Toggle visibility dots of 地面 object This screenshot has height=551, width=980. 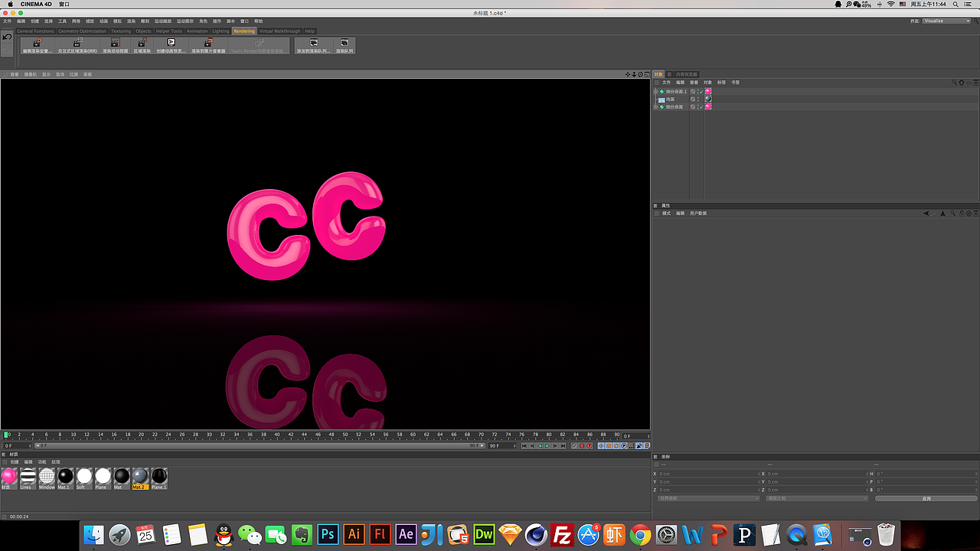pos(698,99)
